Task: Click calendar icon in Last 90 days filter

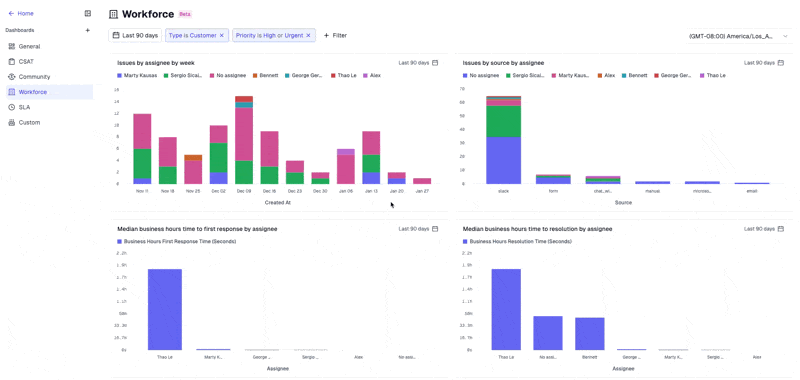Action: click(116, 36)
